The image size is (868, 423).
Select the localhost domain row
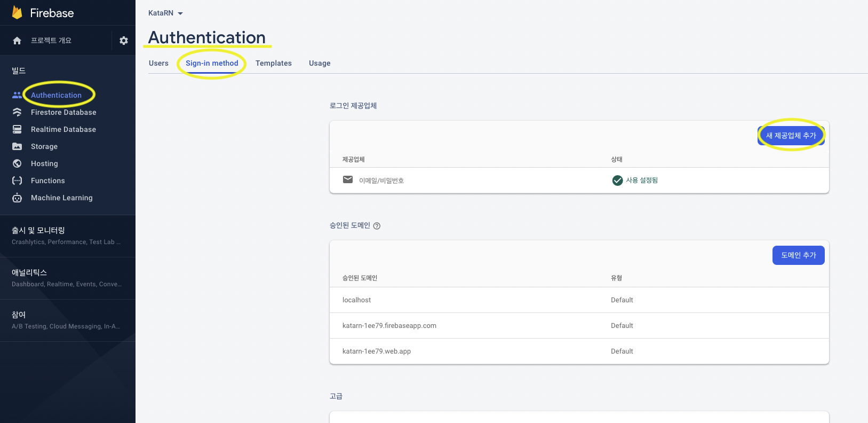tap(579, 300)
